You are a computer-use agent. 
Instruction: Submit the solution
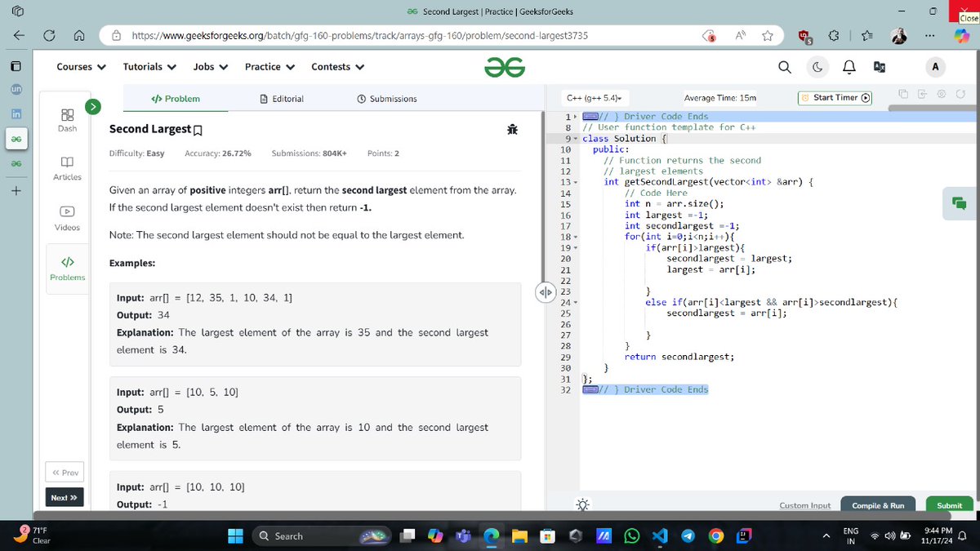tap(949, 505)
